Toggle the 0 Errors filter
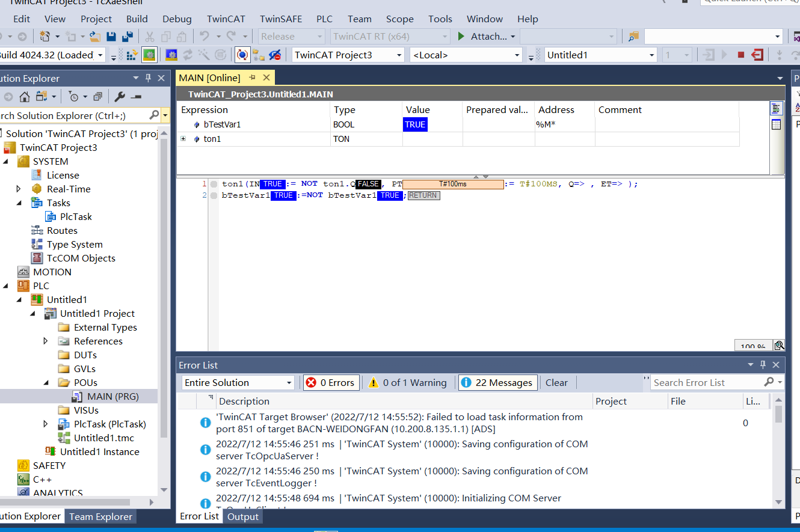Viewport: 800px width, 532px height. (x=330, y=383)
